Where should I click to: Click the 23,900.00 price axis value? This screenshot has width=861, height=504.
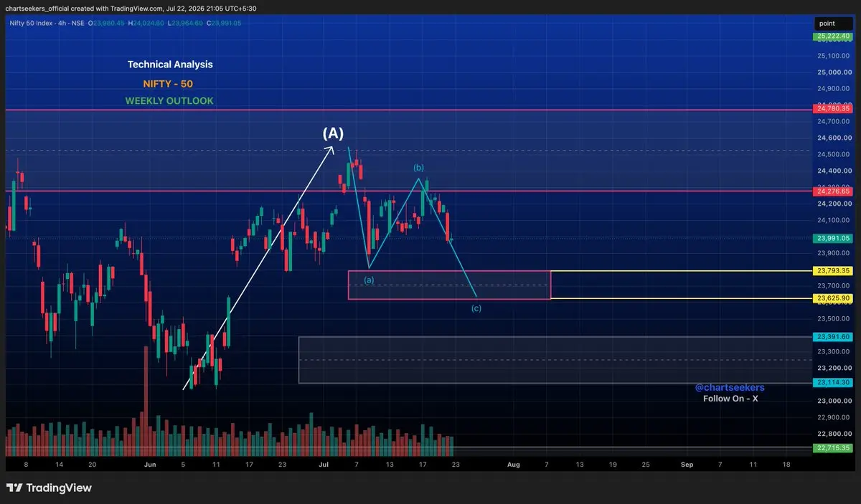point(833,254)
